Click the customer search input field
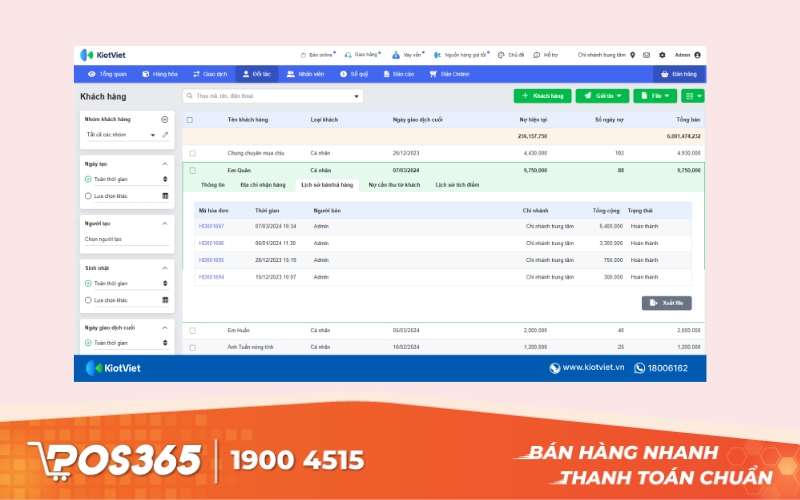The width and height of the screenshot is (800, 500). 273,96
